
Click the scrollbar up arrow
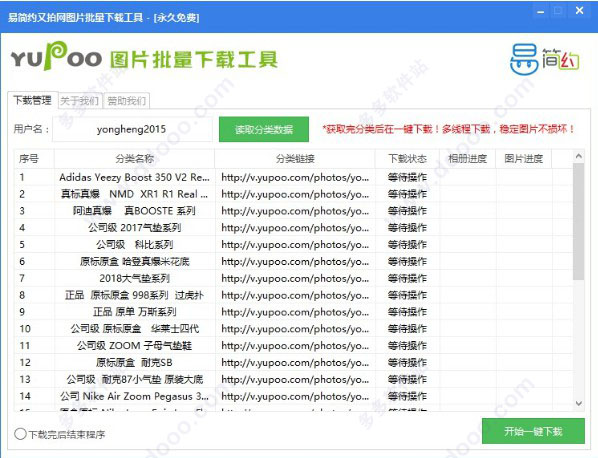579,156
